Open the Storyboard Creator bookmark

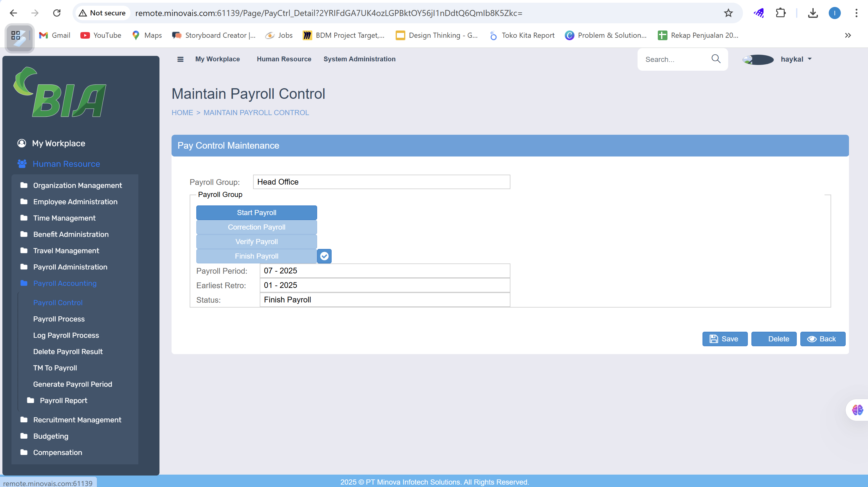(214, 35)
